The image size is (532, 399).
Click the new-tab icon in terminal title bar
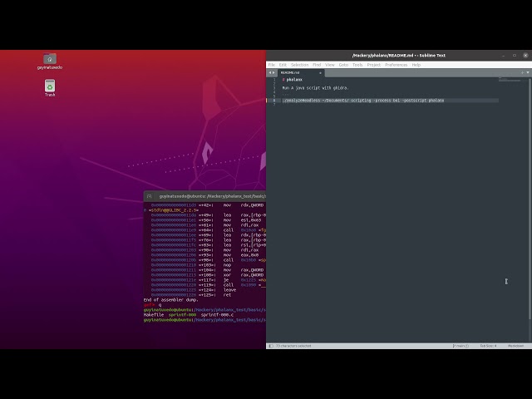click(150, 196)
